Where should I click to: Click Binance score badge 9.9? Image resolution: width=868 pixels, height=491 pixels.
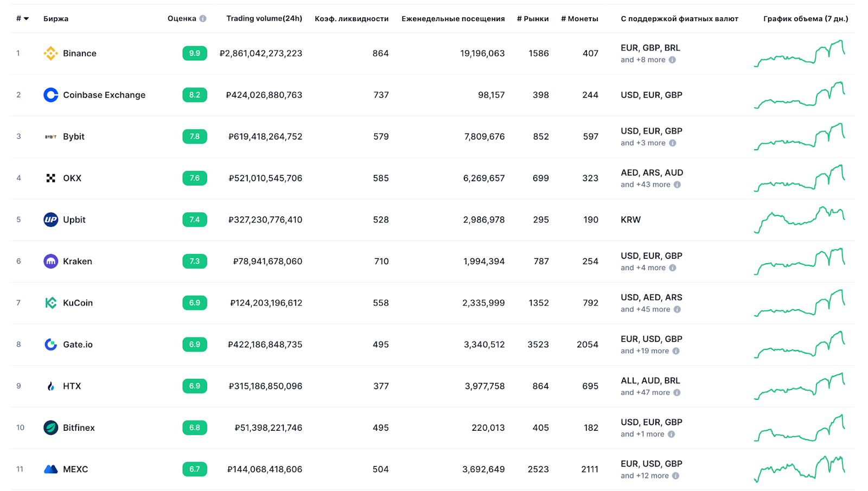click(195, 53)
